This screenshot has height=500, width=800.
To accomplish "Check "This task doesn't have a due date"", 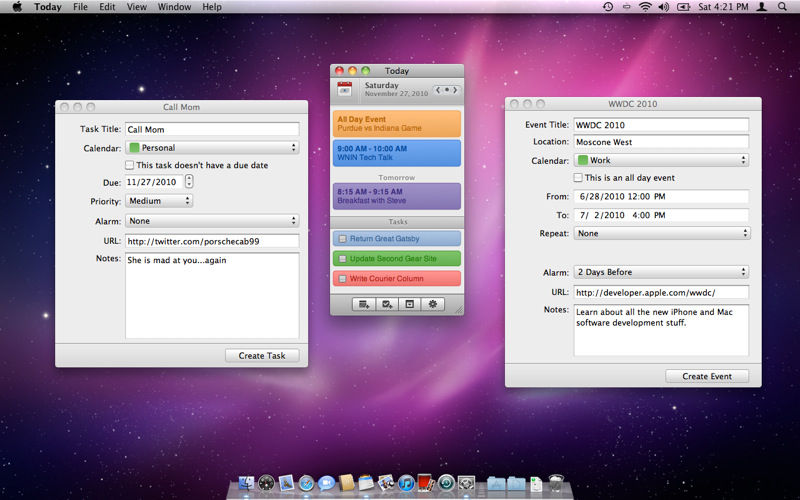I will click(130, 165).
